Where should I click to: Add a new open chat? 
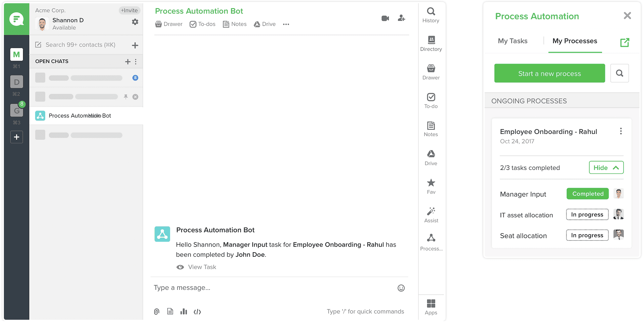128,61
